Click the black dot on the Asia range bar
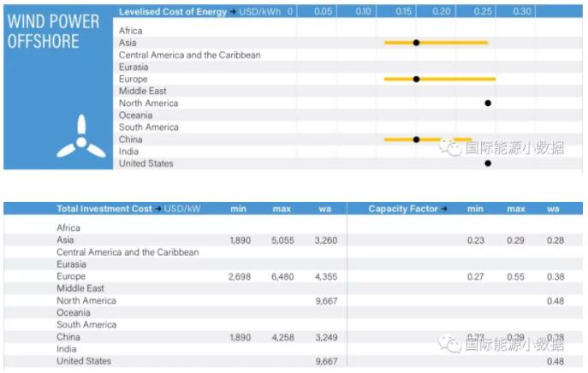This screenshot has width=588, height=373. (x=416, y=42)
